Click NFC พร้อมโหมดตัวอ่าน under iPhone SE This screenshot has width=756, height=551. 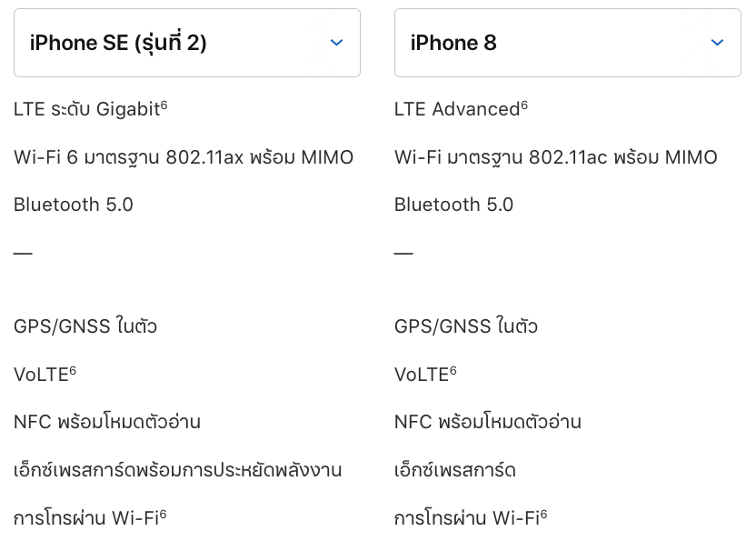(107, 422)
